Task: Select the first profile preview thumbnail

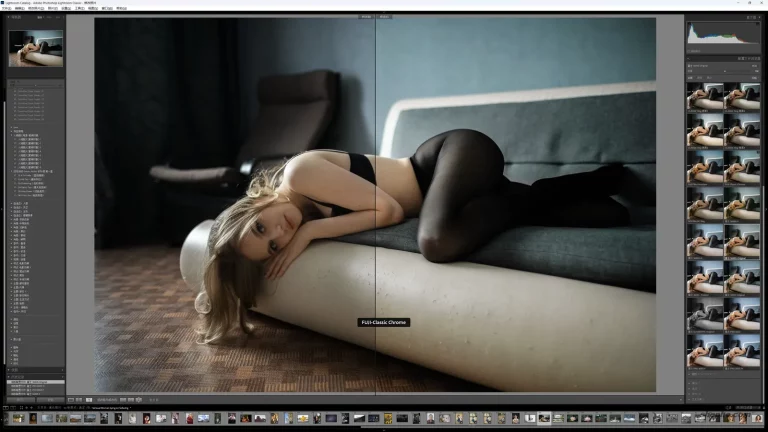Action: pos(704,97)
